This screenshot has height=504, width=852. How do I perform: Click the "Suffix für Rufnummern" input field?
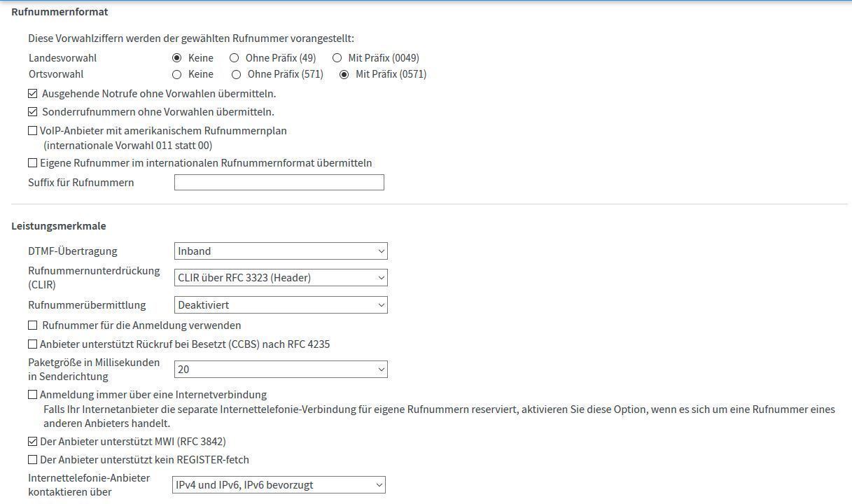coord(279,182)
